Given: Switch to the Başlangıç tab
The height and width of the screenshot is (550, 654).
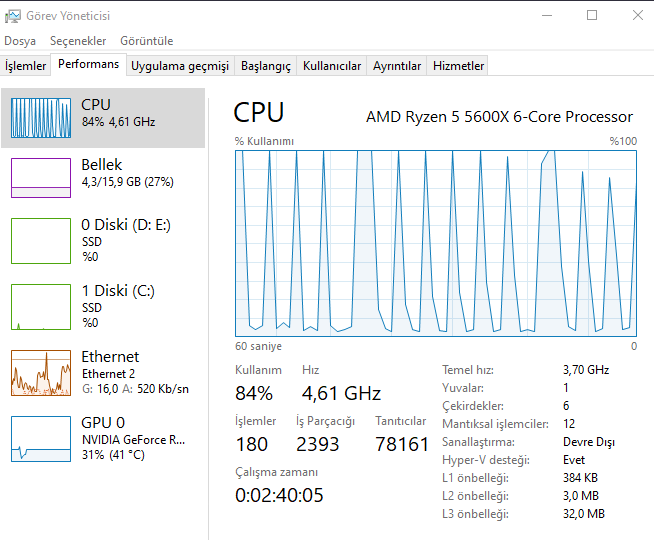Looking at the screenshot, I should (x=266, y=66).
